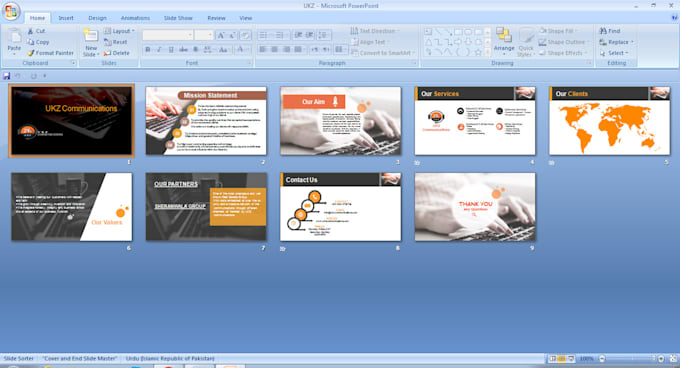Click the Align Text button

tap(370, 42)
